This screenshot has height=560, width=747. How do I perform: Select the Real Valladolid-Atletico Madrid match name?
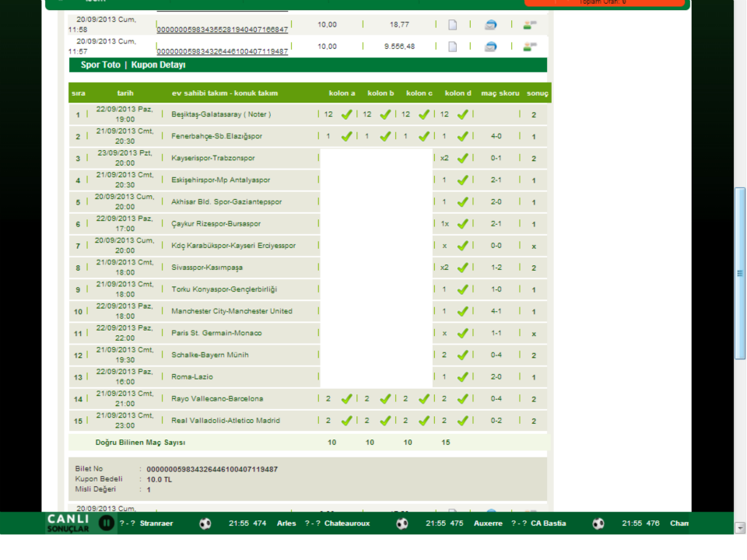pos(226,421)
